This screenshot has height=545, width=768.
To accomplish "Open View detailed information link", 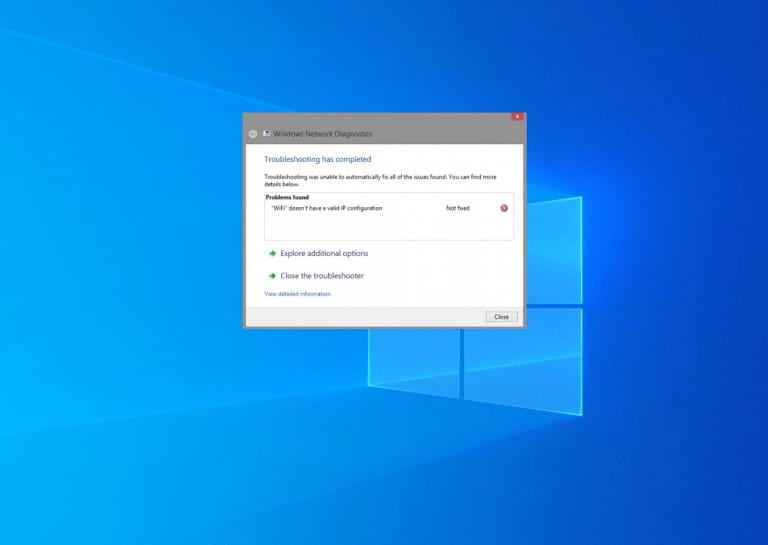I will coord(297,294).
